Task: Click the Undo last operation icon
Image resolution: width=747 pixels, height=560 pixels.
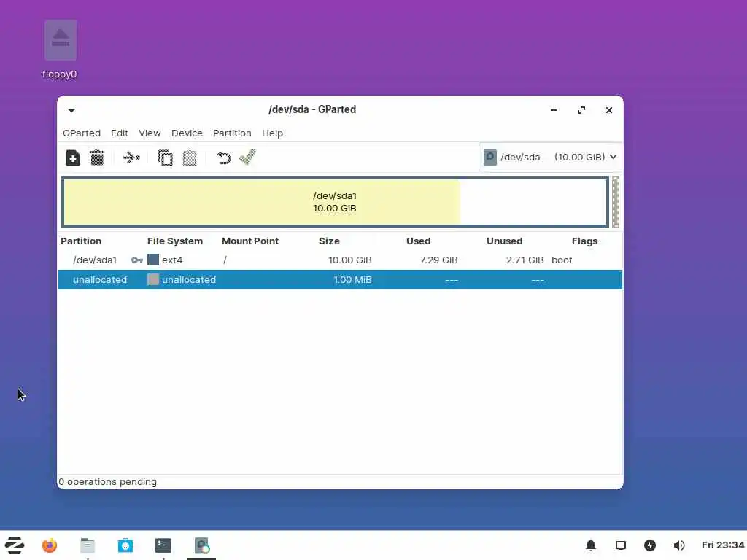Action: pos(223,157)
